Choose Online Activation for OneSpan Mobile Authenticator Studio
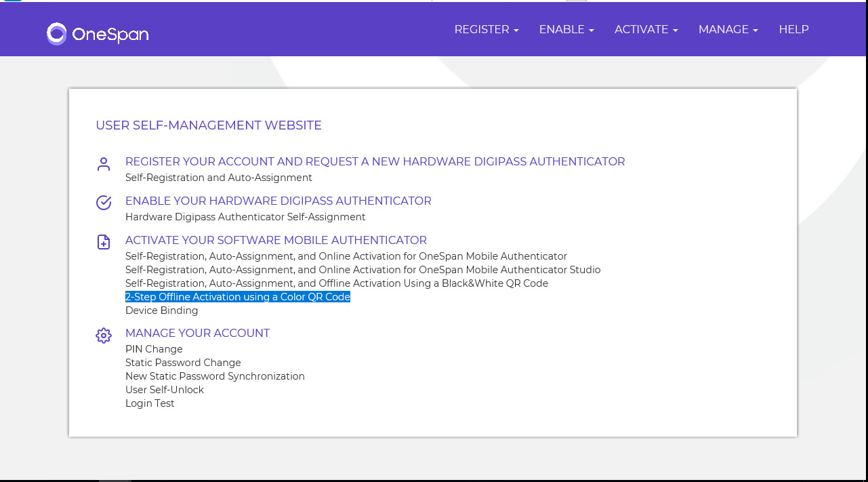Image resolution: width=868 pixels, height=482 pixels. pyautogui.click(x=363, y=270)
